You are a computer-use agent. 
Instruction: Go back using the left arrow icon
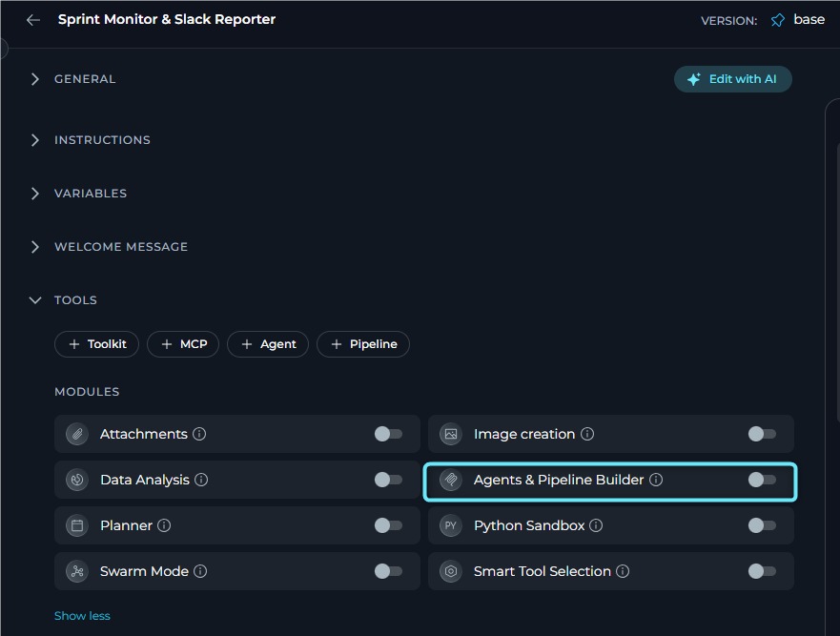(x=33, y=20)
